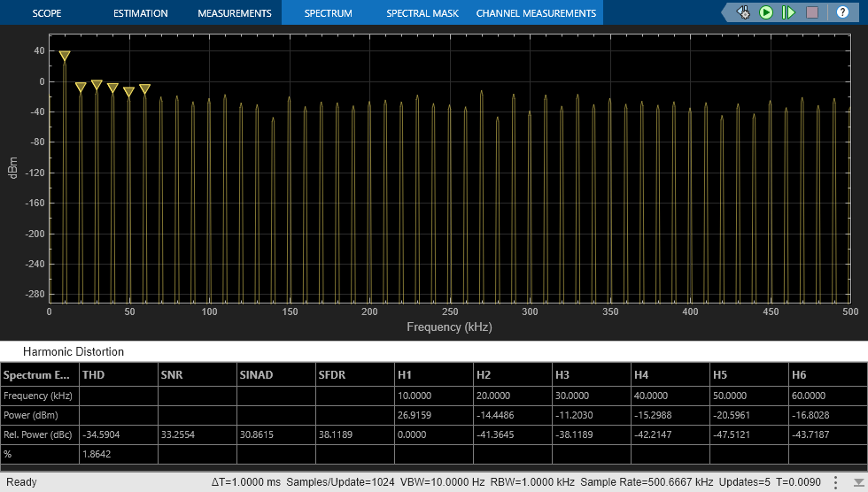
Task: Click the Step Forward icon
Action: coord(789,12)
